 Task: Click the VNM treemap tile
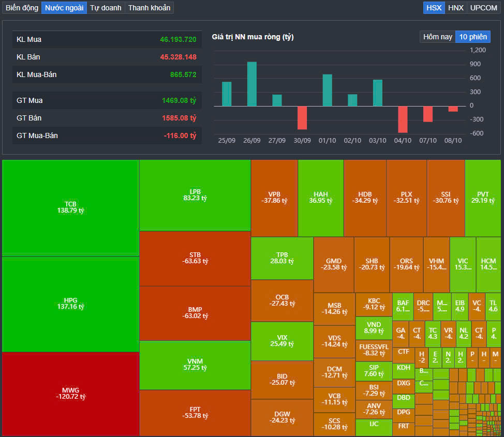coord(195,365)
